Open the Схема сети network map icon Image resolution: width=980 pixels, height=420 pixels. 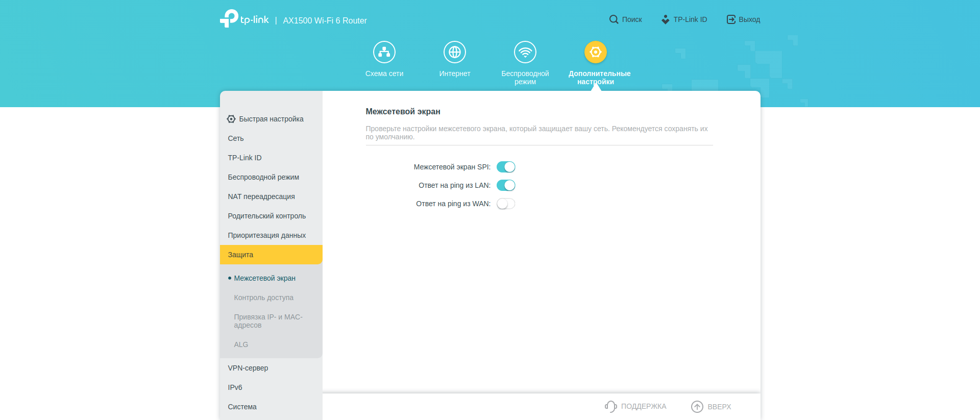(384, 52)
